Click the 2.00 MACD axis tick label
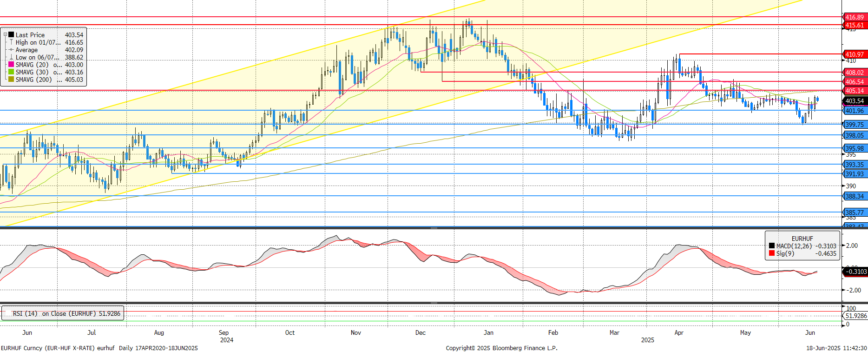 pos(852,246)
